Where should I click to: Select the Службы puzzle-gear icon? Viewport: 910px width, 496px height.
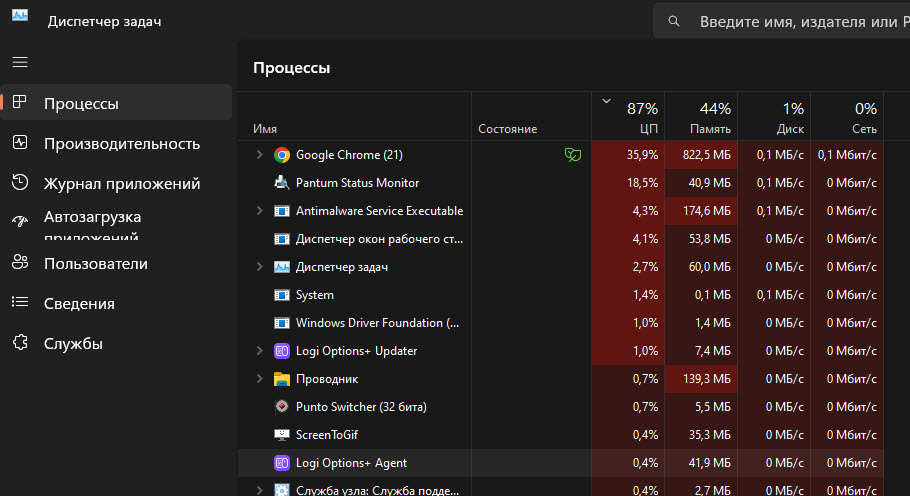[20, 342]
